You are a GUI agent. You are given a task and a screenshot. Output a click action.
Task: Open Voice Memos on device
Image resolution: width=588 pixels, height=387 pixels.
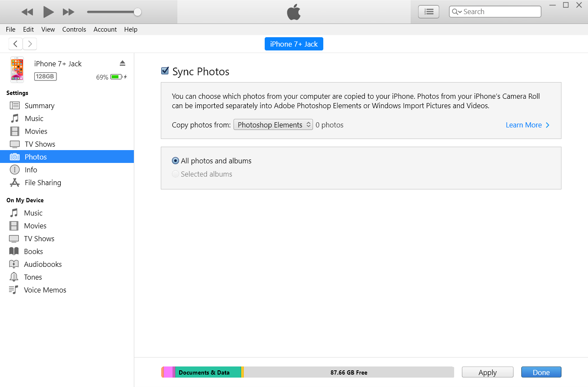[45, 290]
